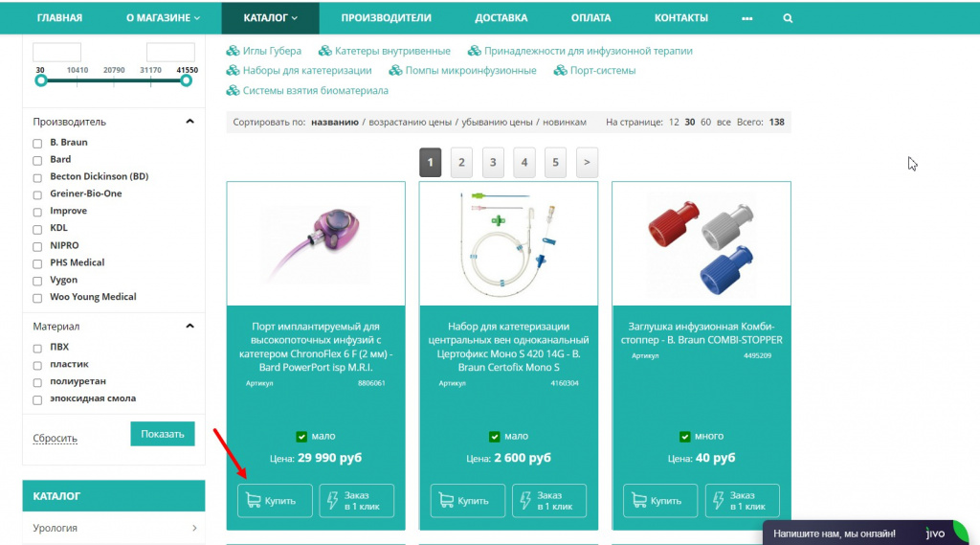980x545 pixels.
Task: Enable the Vygon manufacturer checkbox
Action: pos(37,281)
